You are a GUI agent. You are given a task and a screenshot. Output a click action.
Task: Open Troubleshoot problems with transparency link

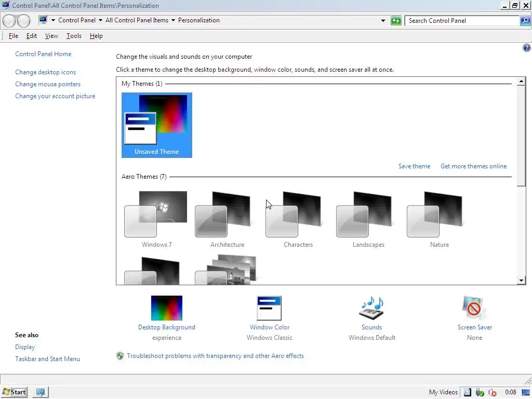point(216,356)
